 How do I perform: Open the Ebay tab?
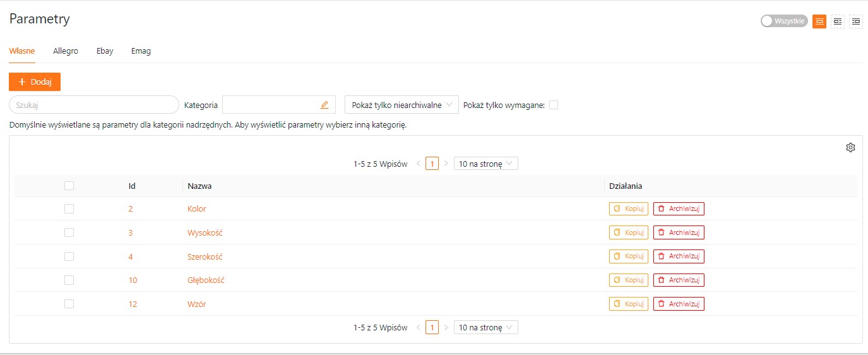pyautogui.click(x=105, y=51)
